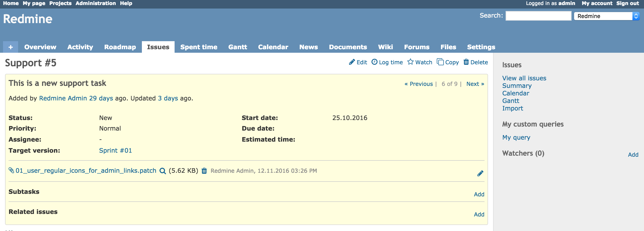The width and height of the screenshot is (644, 231).
Task: Click the magnifier icon to preview the patch attachment
Action: point(163,171)
